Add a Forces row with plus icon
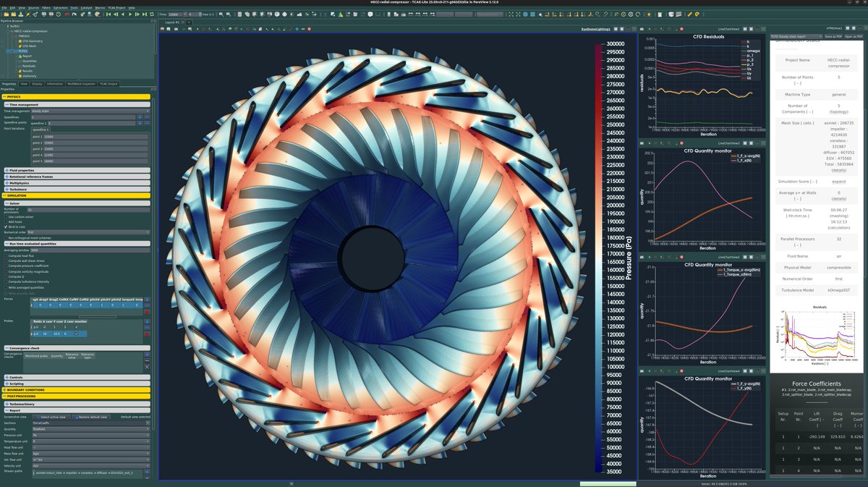The height and width of the screenshot is (487, 868). 147,300
